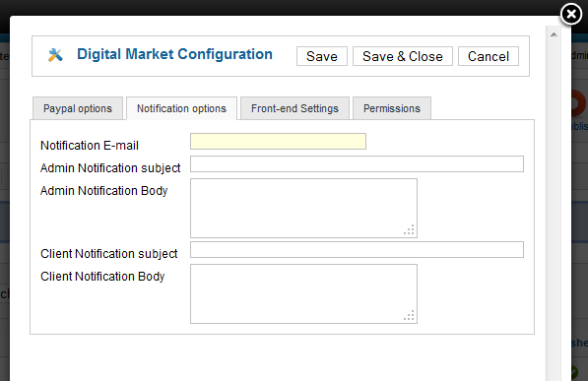
Task: Click the wrench tools configuration icon
Action: pyautogui.click(x=55, y=55)
